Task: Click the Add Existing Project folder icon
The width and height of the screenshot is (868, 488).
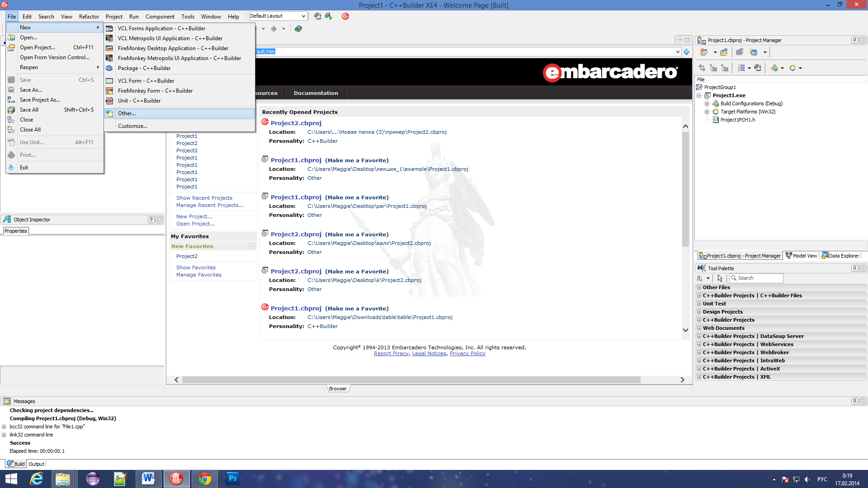Action: pos(724,52)
